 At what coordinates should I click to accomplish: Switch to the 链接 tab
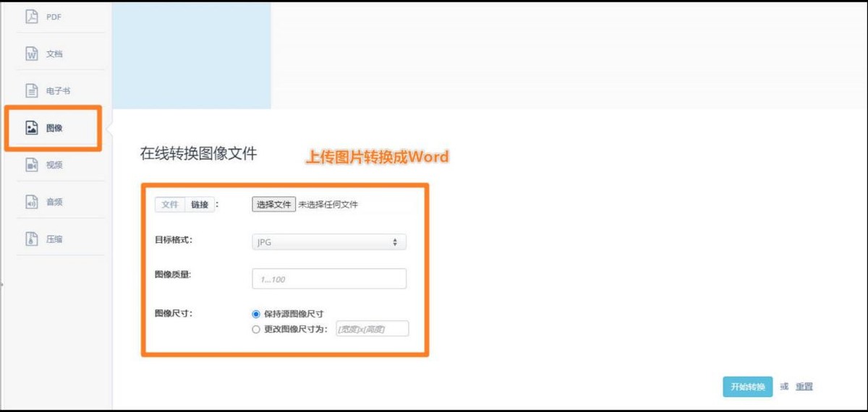tap(200, 205)
